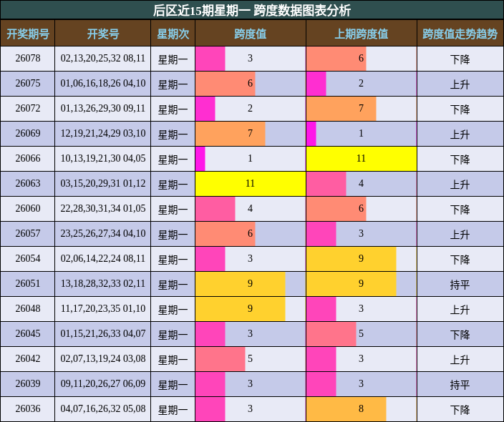This screenshot has height=422, width=504.
Task: Select issue number 26072
Action: point(28,108)
